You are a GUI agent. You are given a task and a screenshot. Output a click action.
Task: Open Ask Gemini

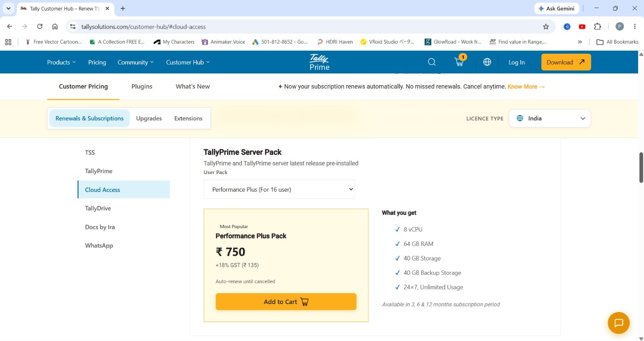tap(556, 8)
